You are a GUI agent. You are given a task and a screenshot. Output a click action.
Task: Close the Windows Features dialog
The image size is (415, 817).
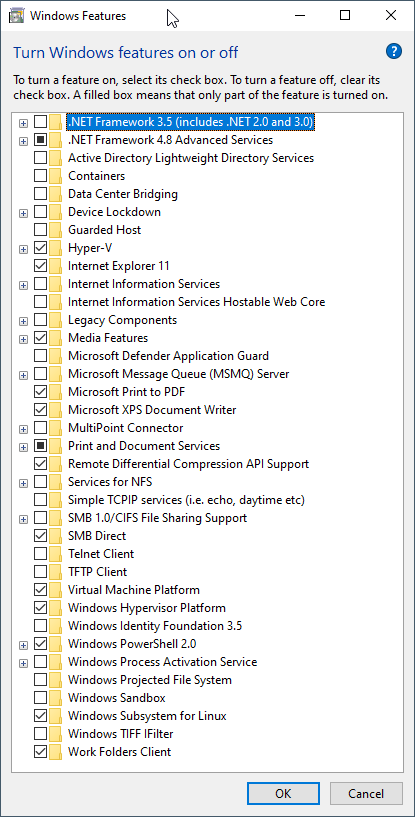(x=390, y=16)
